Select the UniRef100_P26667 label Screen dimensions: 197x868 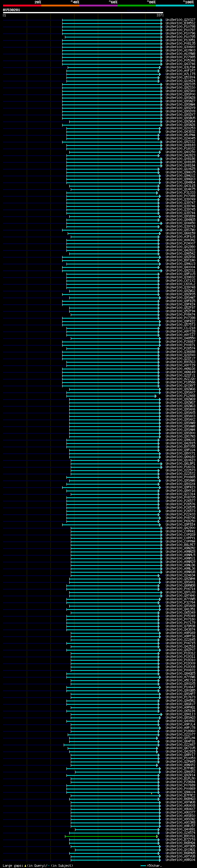pos(180,342)
